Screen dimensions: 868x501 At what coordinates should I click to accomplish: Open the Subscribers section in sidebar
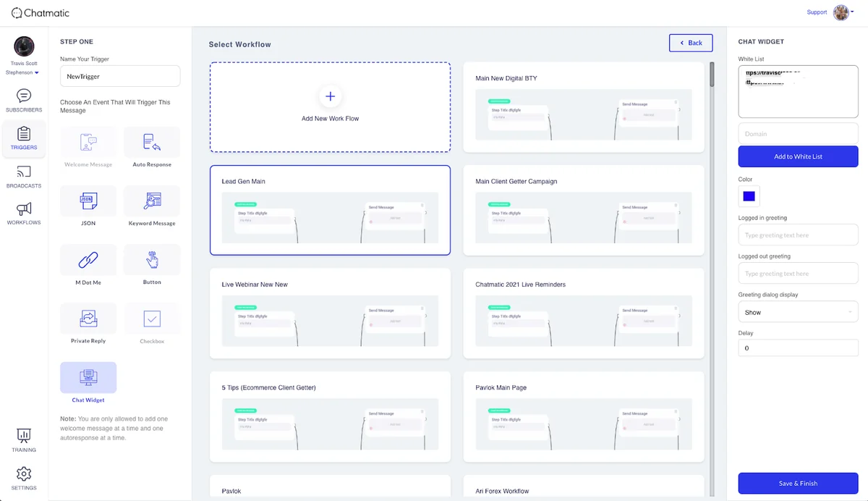click(24, 101)
